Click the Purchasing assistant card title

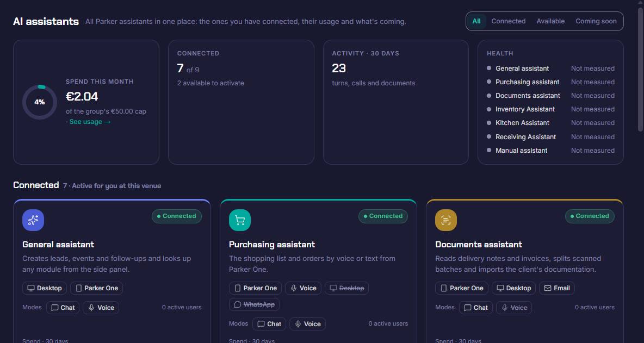tap(272, 245)
